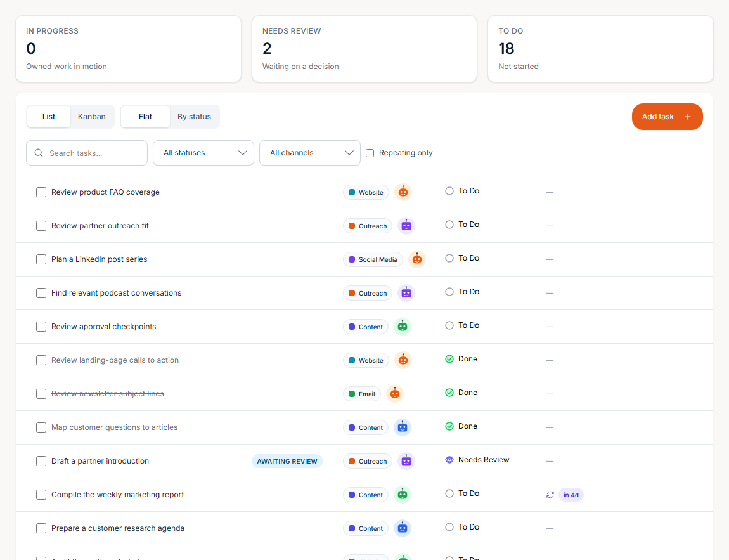Check the Review product FAQ coverage task
The height and width of the screenshot is (560, 729).
[41, 192]
